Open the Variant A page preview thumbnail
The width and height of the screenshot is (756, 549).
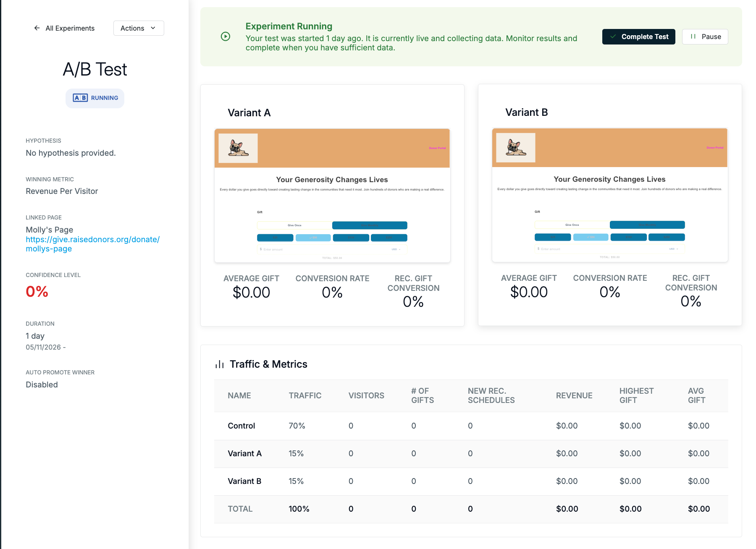coord(332,196)
